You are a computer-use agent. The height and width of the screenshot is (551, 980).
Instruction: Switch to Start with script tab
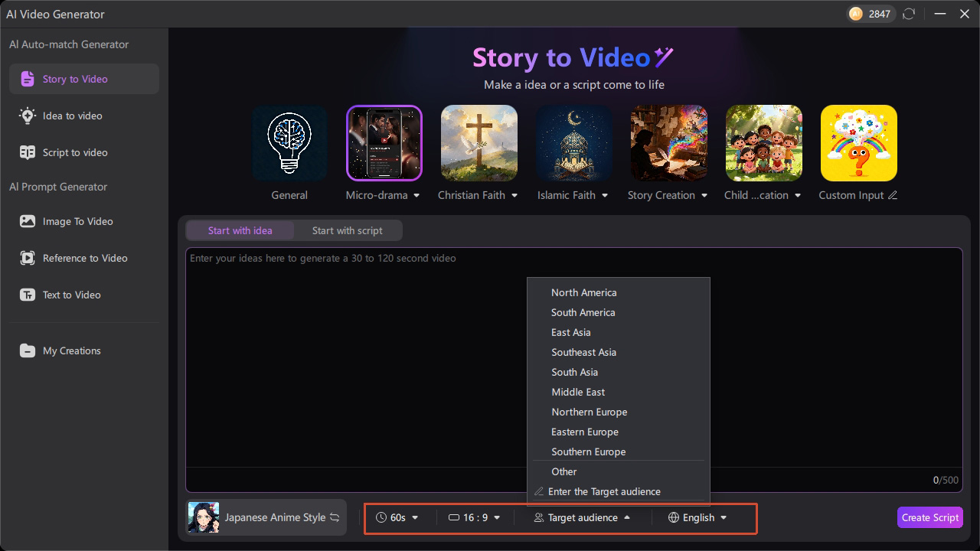[347, 230]
